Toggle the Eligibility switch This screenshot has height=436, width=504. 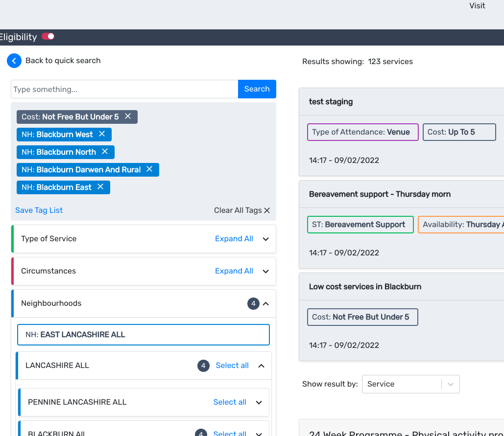tap(48, 37)
